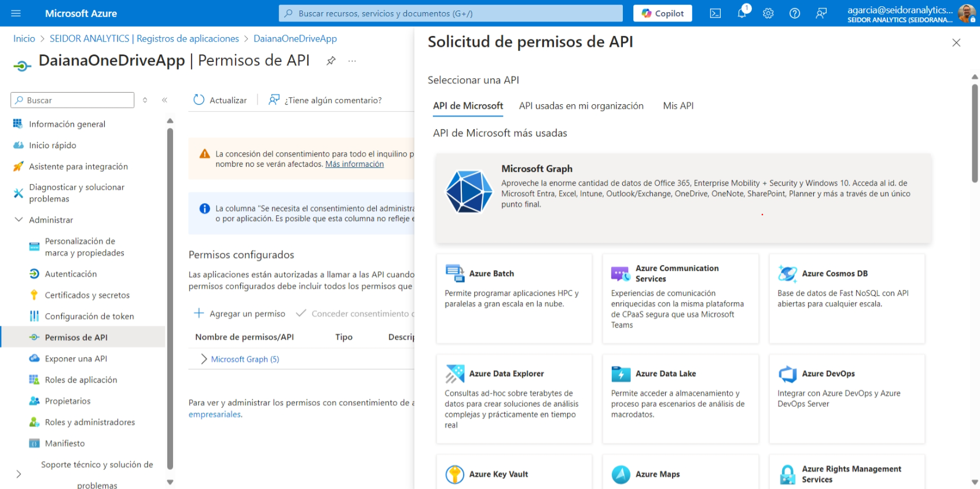The image size is (980, 489).
Task: Switch to API usadas en mi organización tab
Action: tap(581, 106)
